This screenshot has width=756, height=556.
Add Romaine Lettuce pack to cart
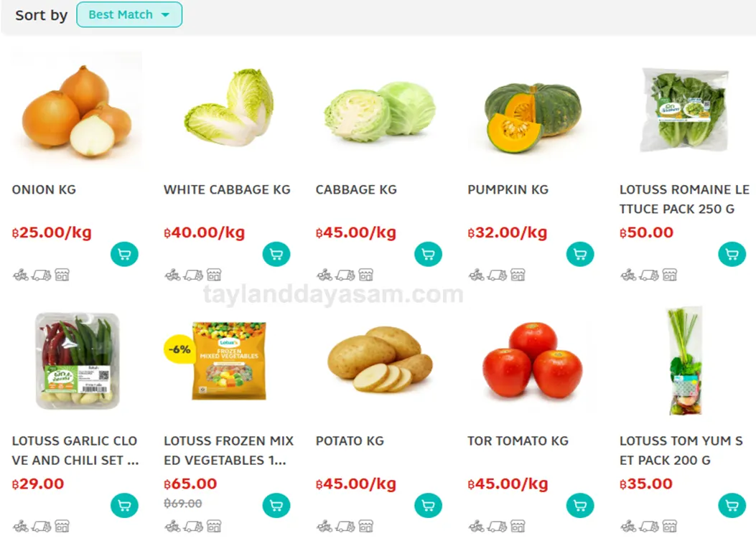[x=732, y=254]
